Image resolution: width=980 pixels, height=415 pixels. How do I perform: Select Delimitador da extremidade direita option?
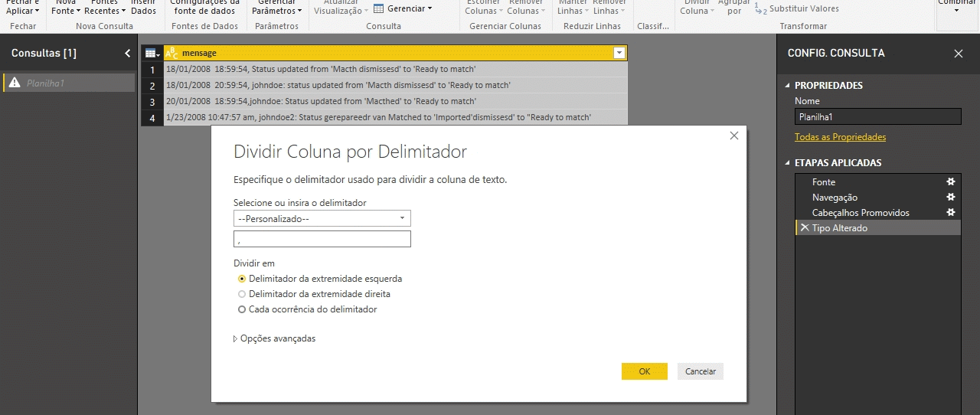pos(314,294)
